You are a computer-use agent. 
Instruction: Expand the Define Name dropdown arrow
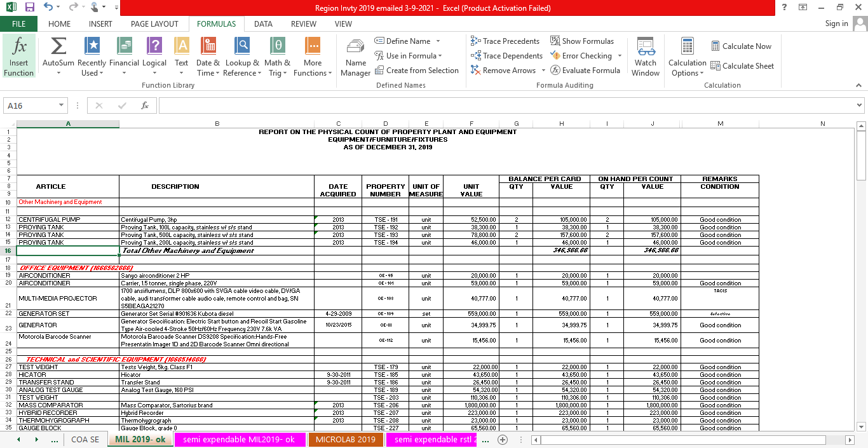click(438, 41)
